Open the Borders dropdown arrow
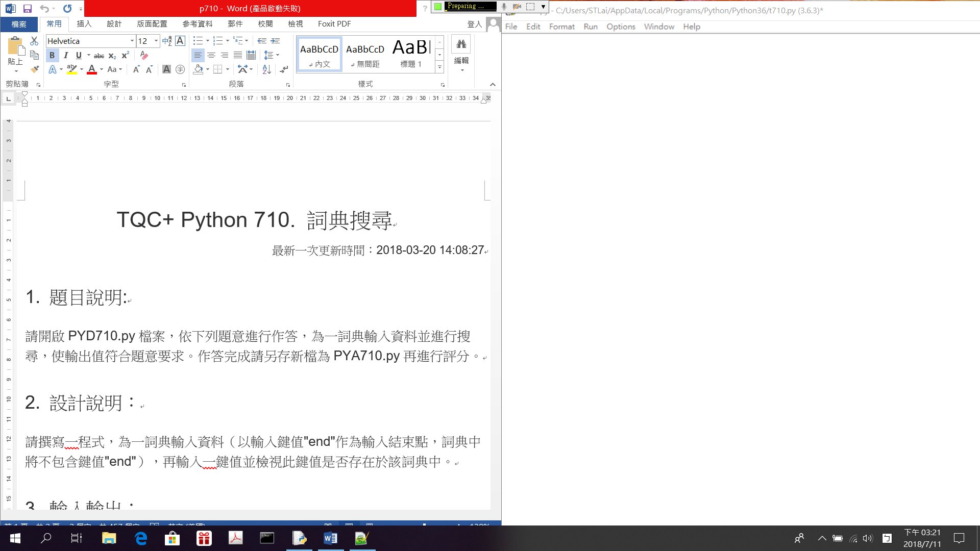Viewport: 980px width, 551px height. click(228, 69)
